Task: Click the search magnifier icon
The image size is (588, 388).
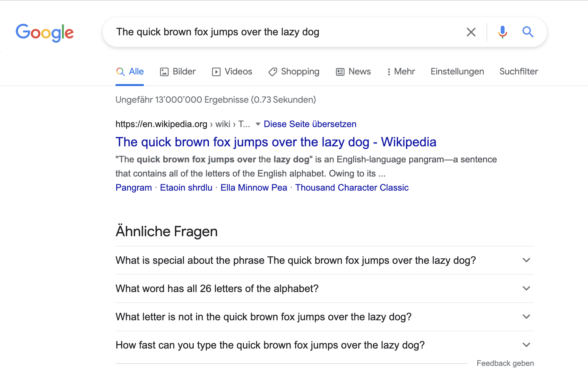Action: click(528, 32)
